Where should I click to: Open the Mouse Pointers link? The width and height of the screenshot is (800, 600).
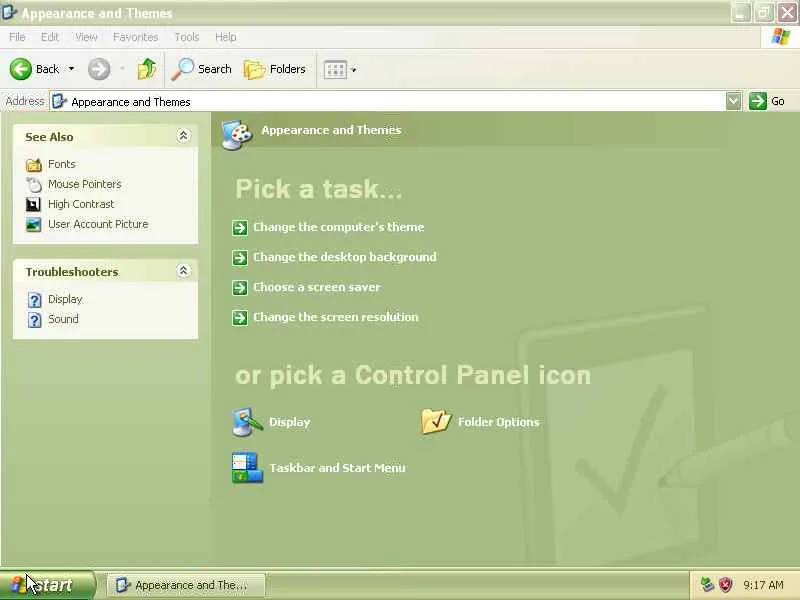[x=85, y=184]
